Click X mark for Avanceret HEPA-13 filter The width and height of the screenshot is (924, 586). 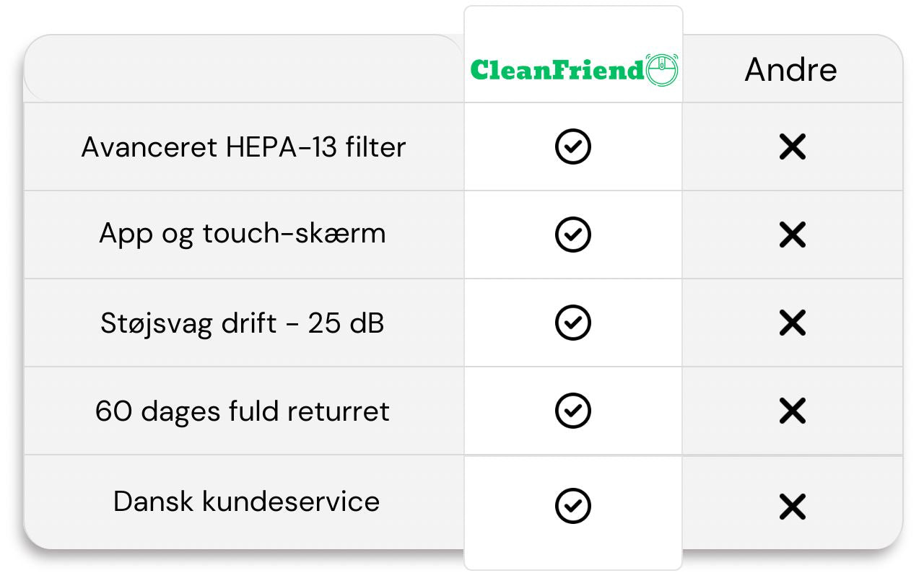pyautogui.click(x=793, y=147)
